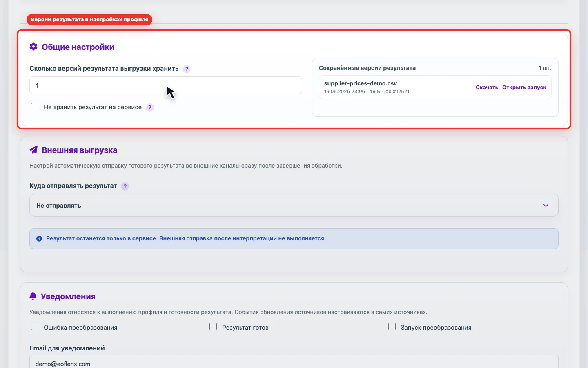The image size is (588, 368).
Task: Focus the versions count input field
Action: tap(166, 85)
